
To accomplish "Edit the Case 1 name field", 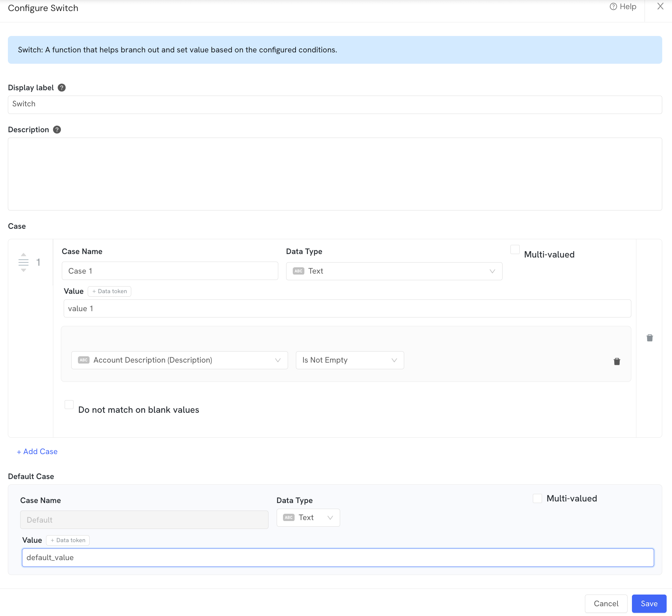I will (x=170, y=271).
